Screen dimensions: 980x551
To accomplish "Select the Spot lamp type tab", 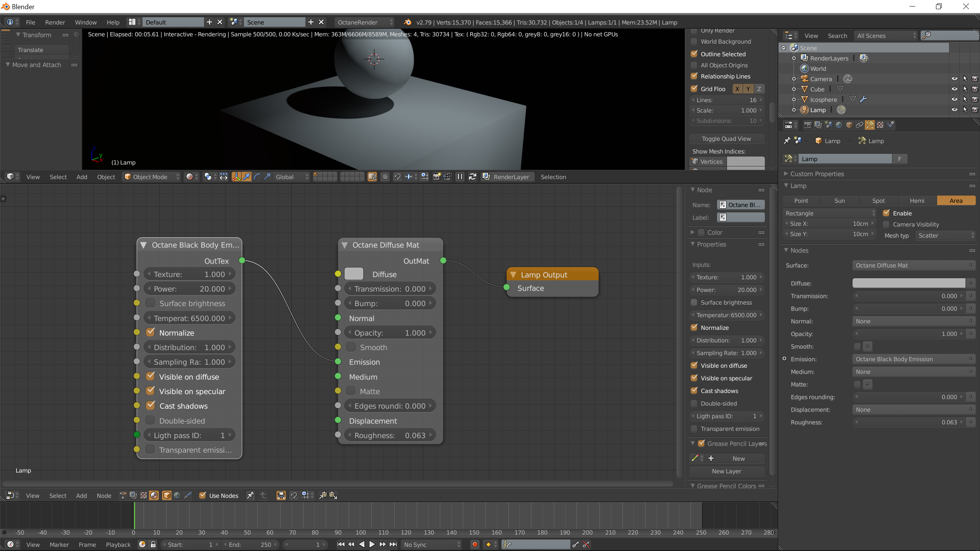I will (878, 201).
